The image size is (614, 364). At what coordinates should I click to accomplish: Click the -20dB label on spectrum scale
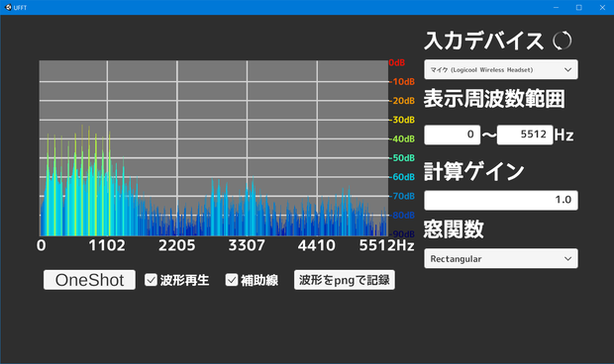tap(403, 101)
